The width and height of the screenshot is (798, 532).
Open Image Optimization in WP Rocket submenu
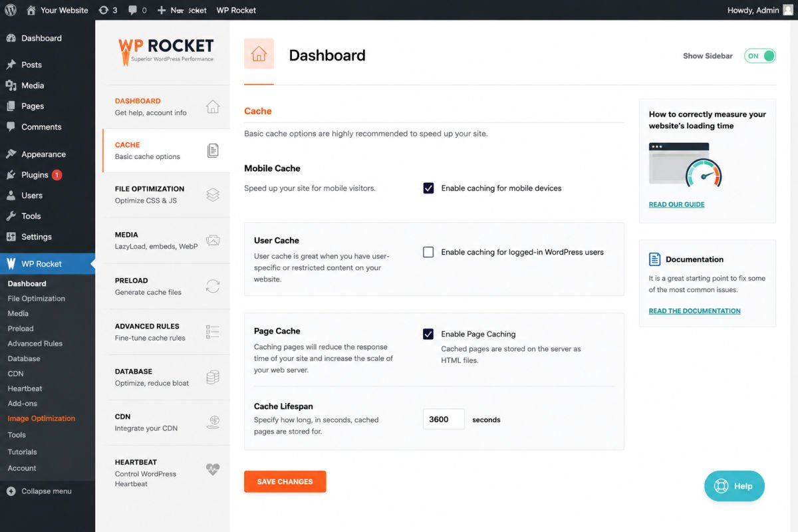point(41,418)
